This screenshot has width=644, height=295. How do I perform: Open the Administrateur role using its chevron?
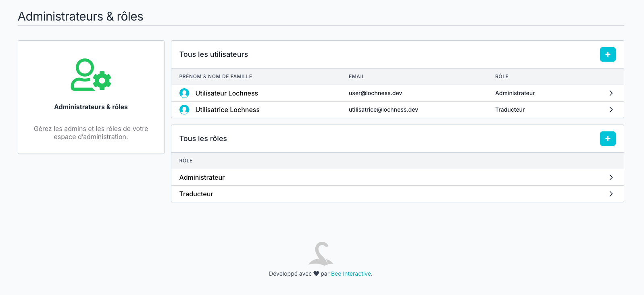611,177
